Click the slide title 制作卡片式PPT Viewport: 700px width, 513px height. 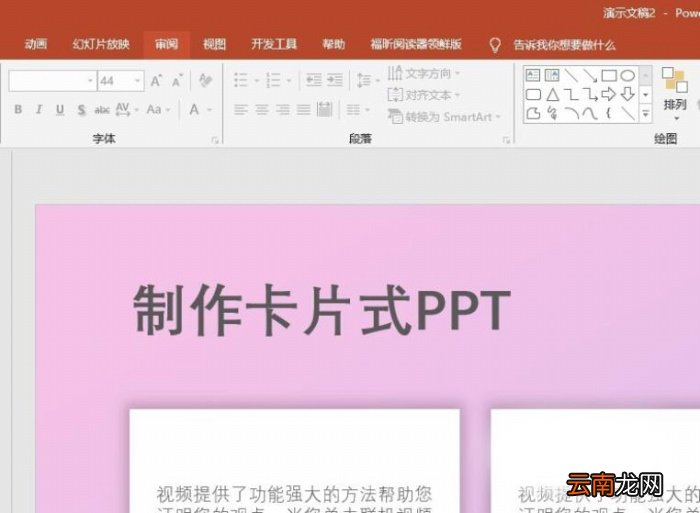click(x=322, y=310)
